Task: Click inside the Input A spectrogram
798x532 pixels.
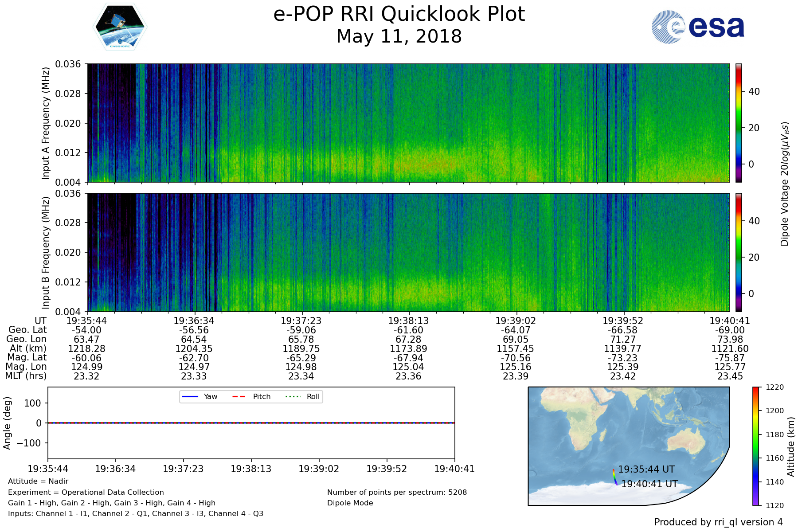Action: coord(408,123)
